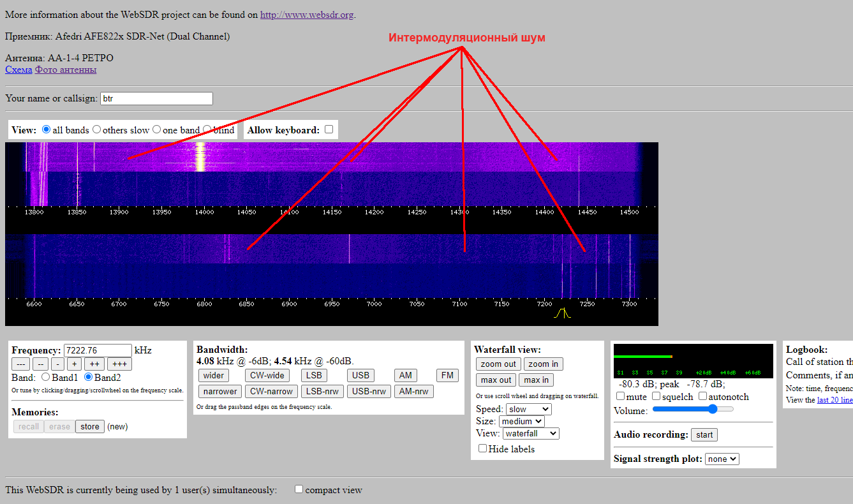Viewport: 853px width, 504px height.
Task: Select LSB mode
Action: click(313, 375)
